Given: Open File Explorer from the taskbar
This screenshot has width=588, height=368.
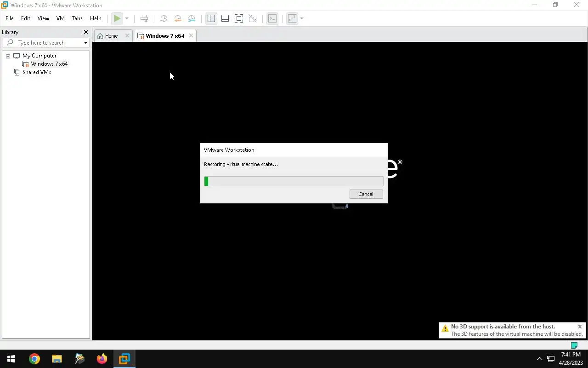Looking at the screenshot, I should click(x=57, y=359).
